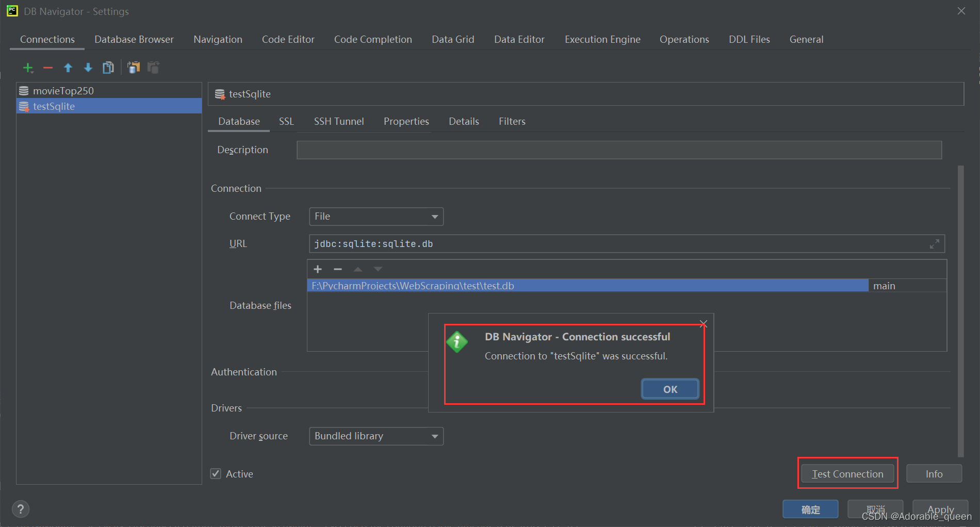Screen dimensions: 980x527
Task: Move the database file down using the down triangle
Action: tap(378, 269)
